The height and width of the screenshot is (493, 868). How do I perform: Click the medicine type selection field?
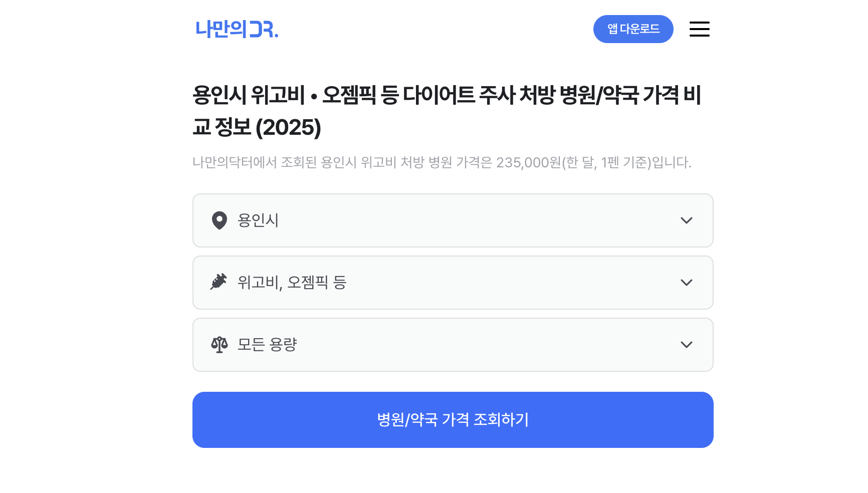(x=453, y=282)
